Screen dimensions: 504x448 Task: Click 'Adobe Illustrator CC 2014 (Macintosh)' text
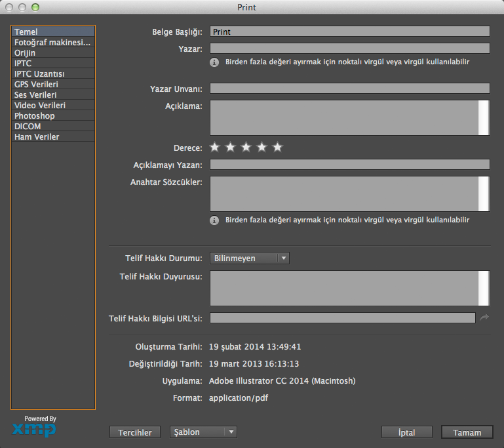pos(282,381)
